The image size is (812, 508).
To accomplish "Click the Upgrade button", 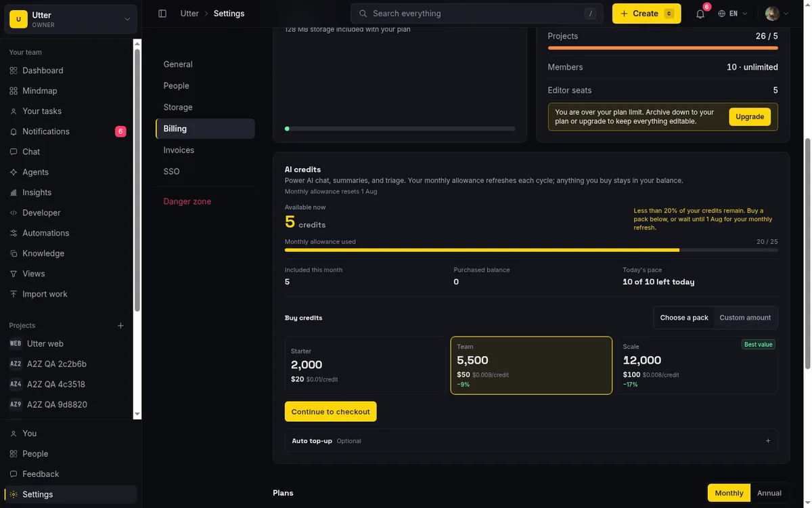I will point(750,117).
